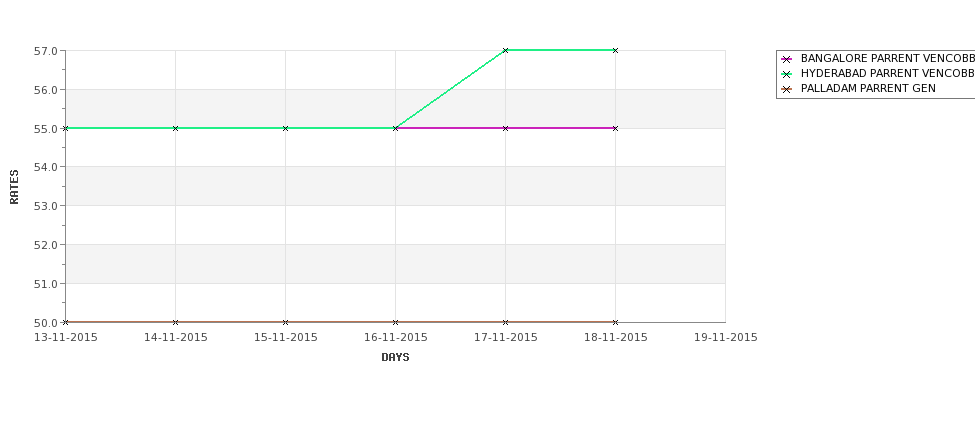Select the 55.0 data point at 14-11-2015
The image size is (975, 429).
click(175, 128)
